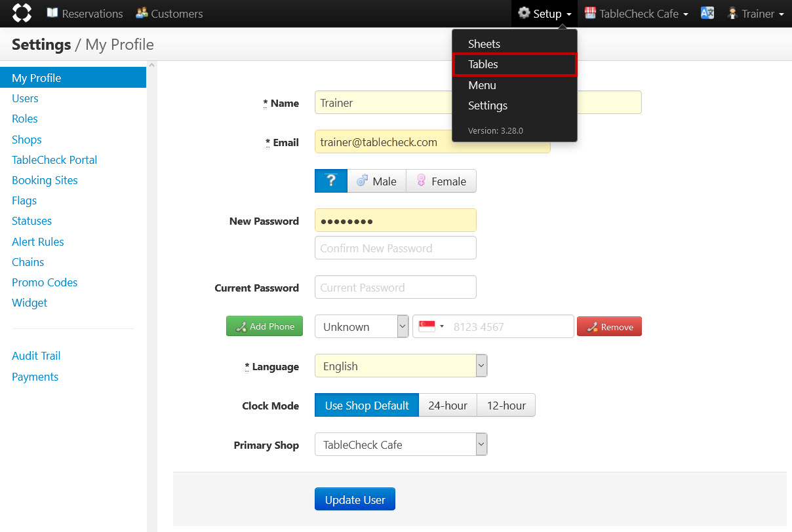
Task: Open the Roles sidebar link
Action: tap(25, 119)
